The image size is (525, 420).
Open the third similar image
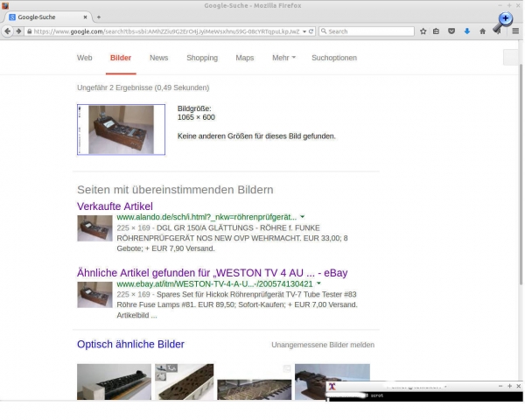[255, 389]
